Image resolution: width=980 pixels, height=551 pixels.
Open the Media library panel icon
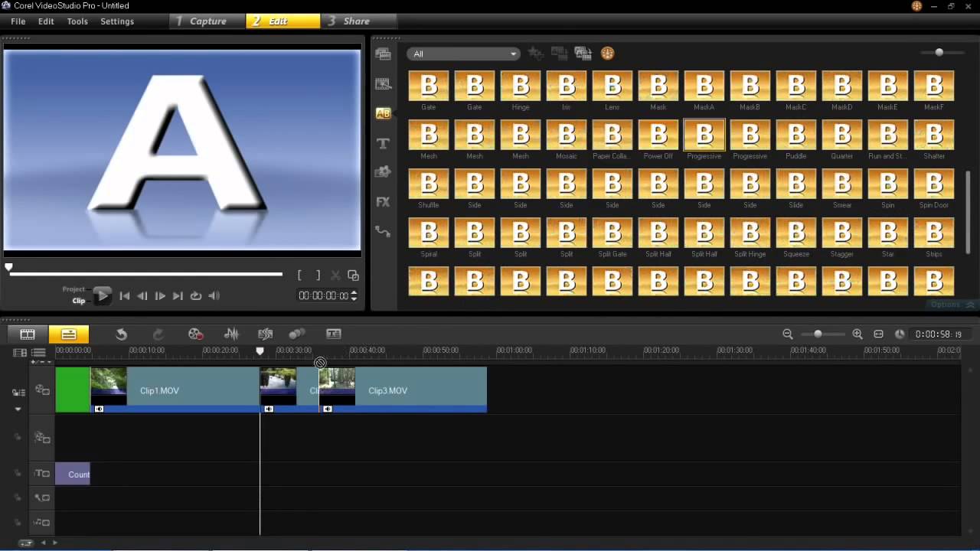pyautogui.click(x=383, y=54)
